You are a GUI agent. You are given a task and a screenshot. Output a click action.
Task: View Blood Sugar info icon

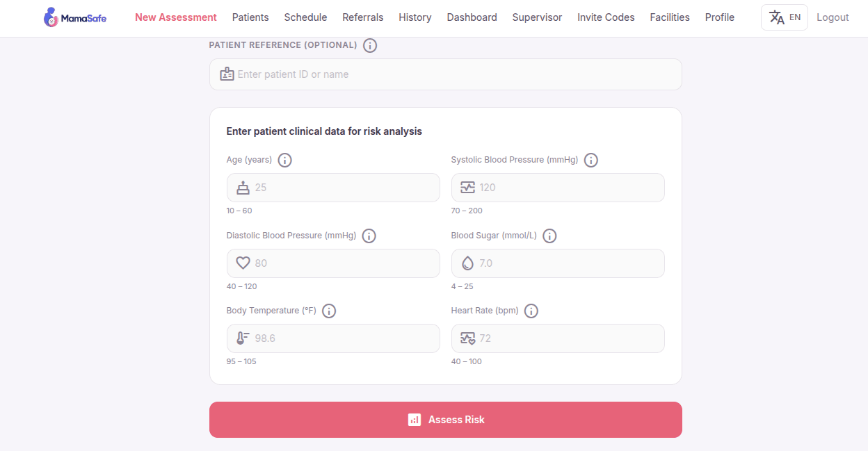pyautogui.click(x=549, y=236)
